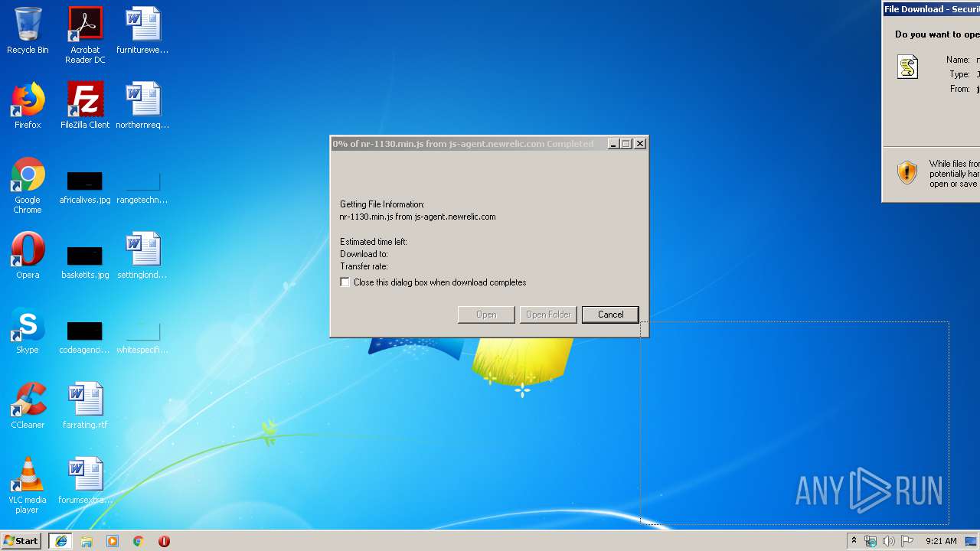The height and width of the screenshot is (551, 980).
Task: Select the whitespecifi... file icon
Action: (142, 337)
